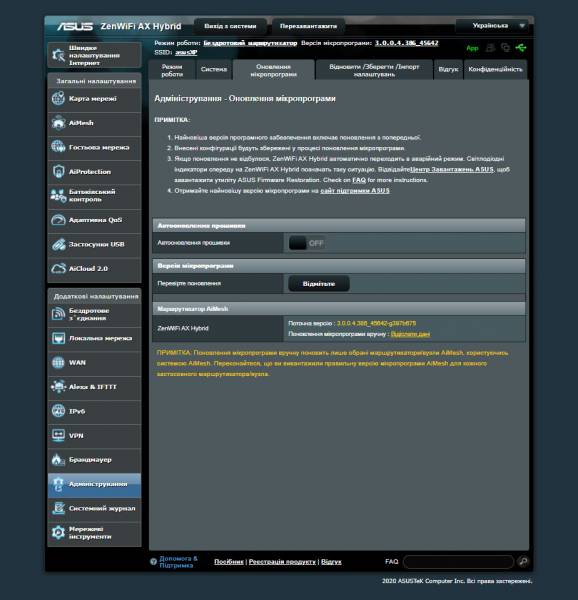
Task: Click Допомога & Підтримка link
Action: tap(178, 562)
